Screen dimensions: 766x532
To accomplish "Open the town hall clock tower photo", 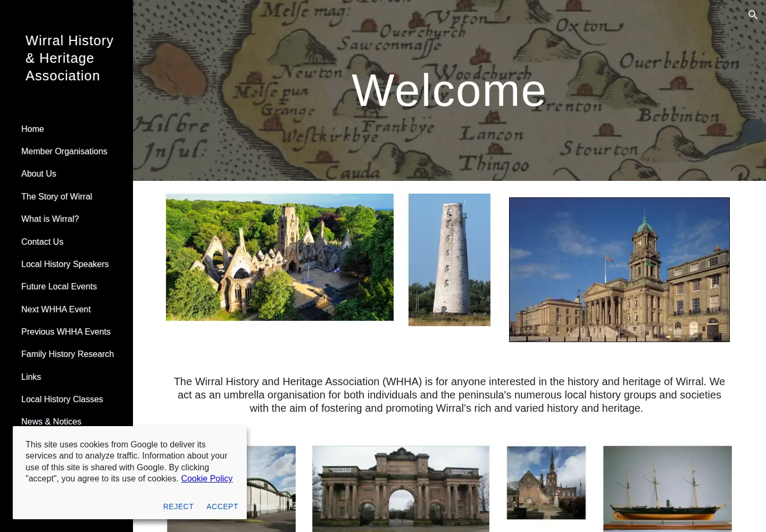I will 619,270.
